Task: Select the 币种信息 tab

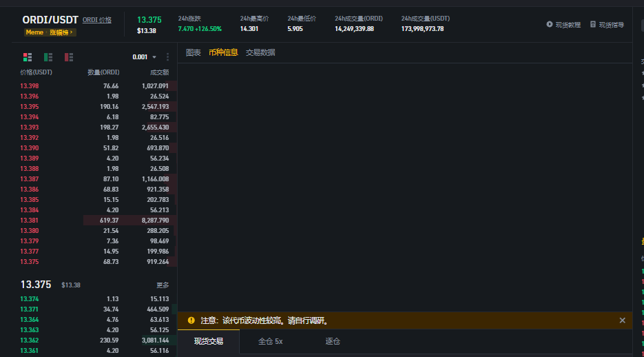Action: [x=223, y=52]
